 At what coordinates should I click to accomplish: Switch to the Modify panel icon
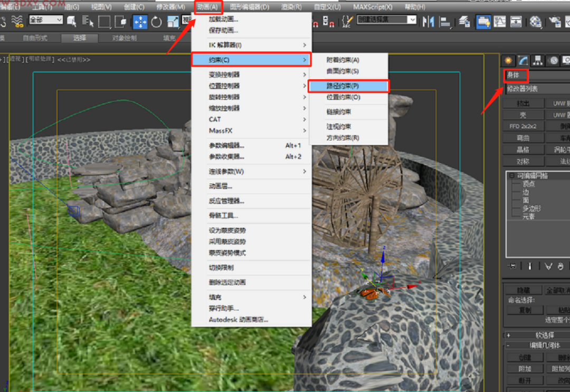[523, 61]
